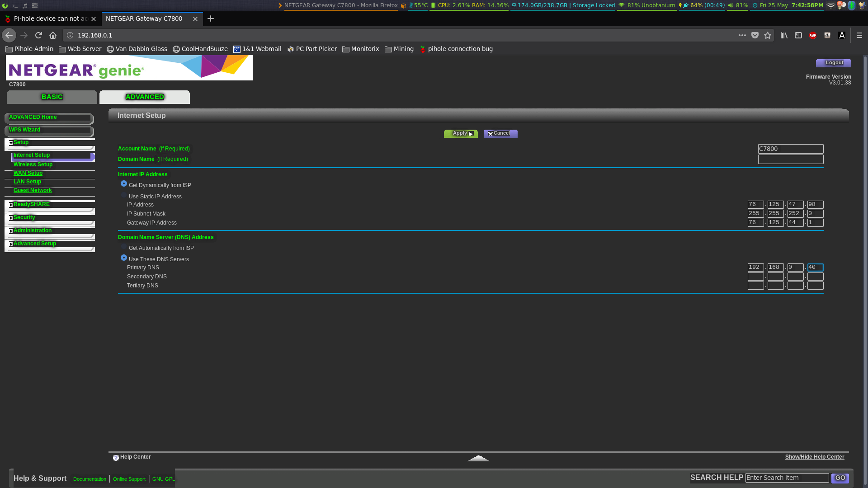Click the Secondary DNS first octet field

coord(755,277)
